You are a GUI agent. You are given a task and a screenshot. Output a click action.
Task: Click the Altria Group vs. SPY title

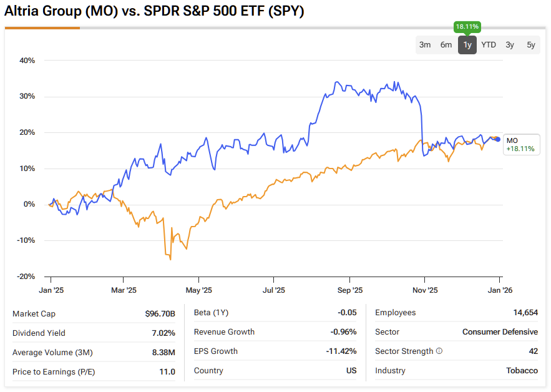coord(154,11)
